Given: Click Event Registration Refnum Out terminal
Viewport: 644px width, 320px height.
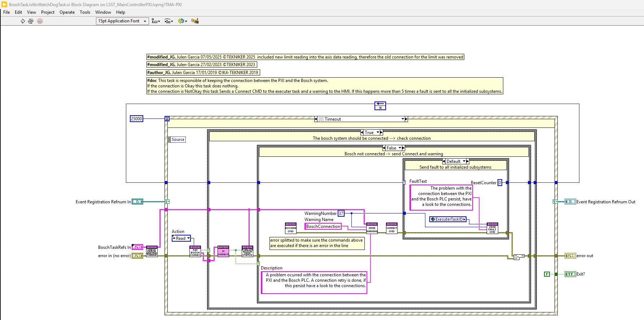Looking at the screenshot, I should pos(570,202).
